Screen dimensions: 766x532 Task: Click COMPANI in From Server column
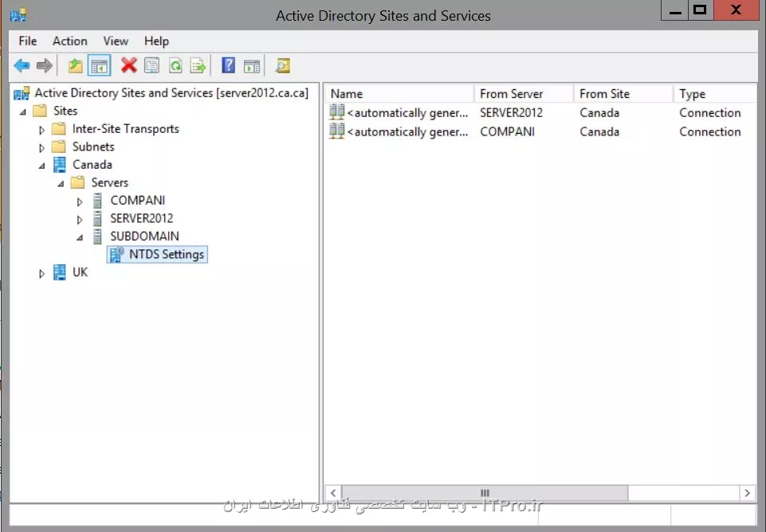pyautogui.click(x=507, y=131)
